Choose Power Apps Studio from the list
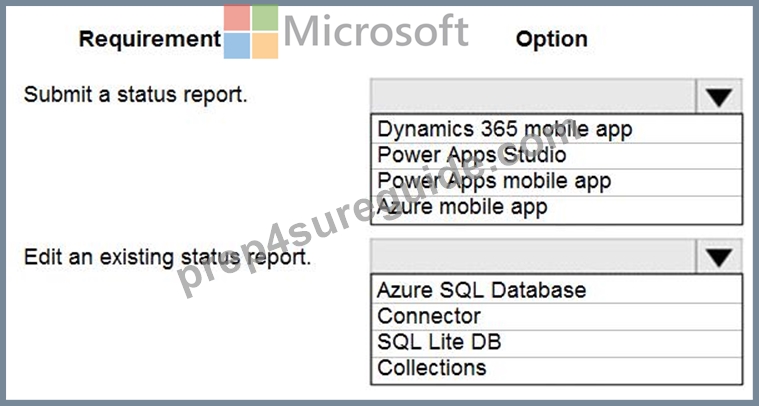This screenshot has width=759, height=406. click(556, 156)
